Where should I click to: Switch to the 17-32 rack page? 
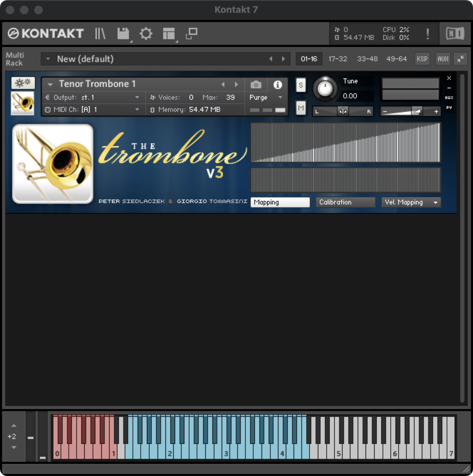pyautogui.click(x=338, y=59)
